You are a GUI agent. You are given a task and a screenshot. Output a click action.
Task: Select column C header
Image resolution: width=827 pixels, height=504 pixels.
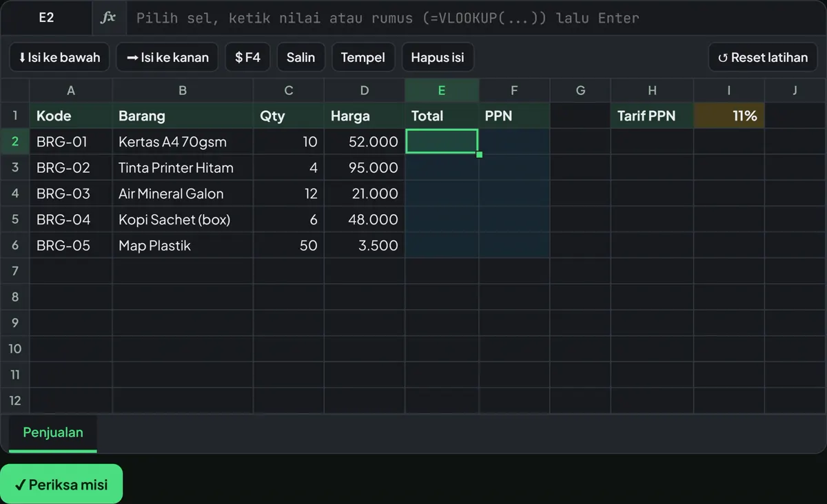pos(289,90)
